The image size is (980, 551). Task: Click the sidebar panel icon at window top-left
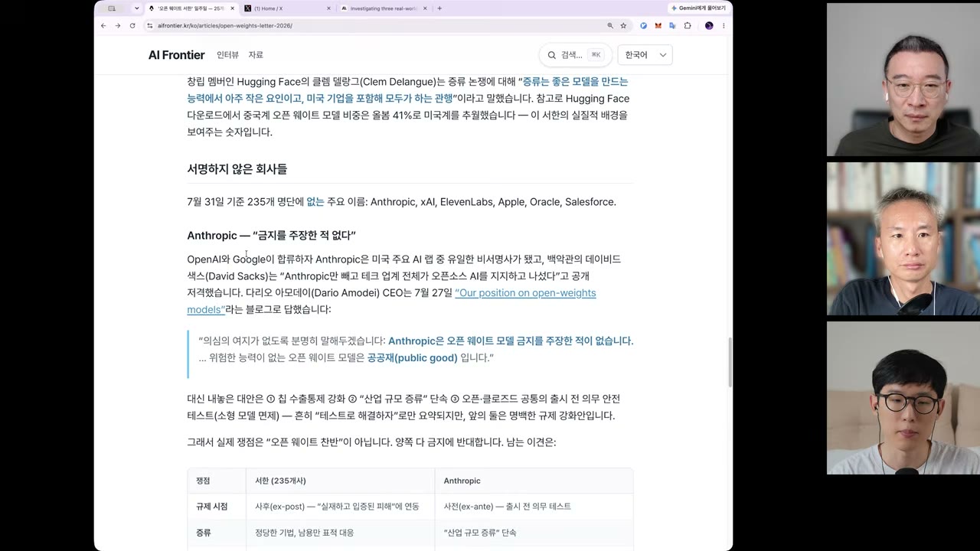pos(112,8)
